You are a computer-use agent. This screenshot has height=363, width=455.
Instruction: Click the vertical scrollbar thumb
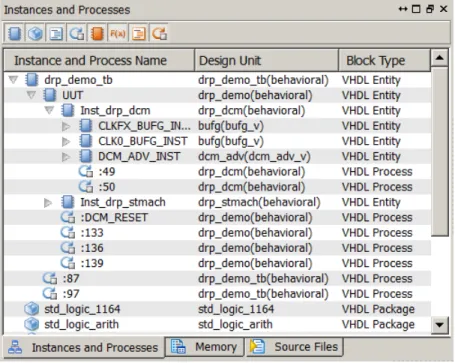[440, 152]
